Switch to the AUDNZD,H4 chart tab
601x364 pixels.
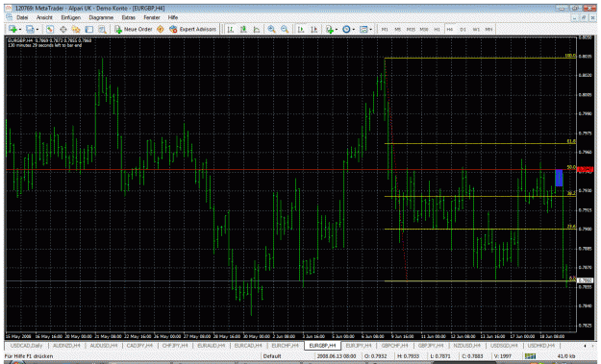tap(66, 346)
